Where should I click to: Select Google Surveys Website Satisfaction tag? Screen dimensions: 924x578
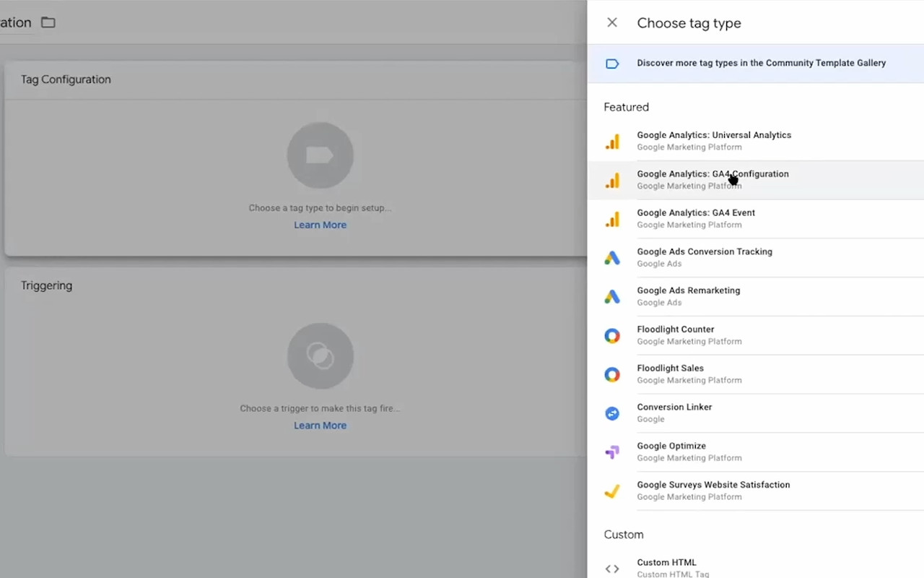click(x=756, y=491)
